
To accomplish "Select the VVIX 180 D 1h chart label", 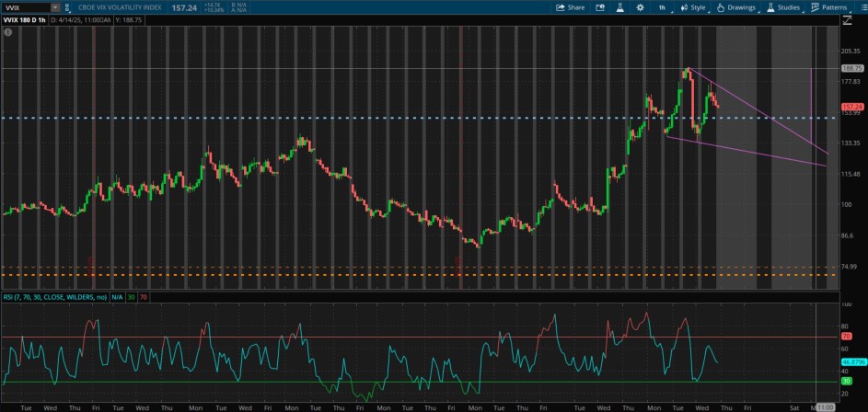I will [x=25, y=20].
